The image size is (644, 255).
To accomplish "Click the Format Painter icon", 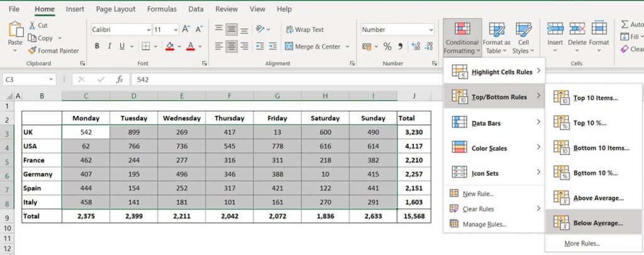I will (x=32, y=51).
